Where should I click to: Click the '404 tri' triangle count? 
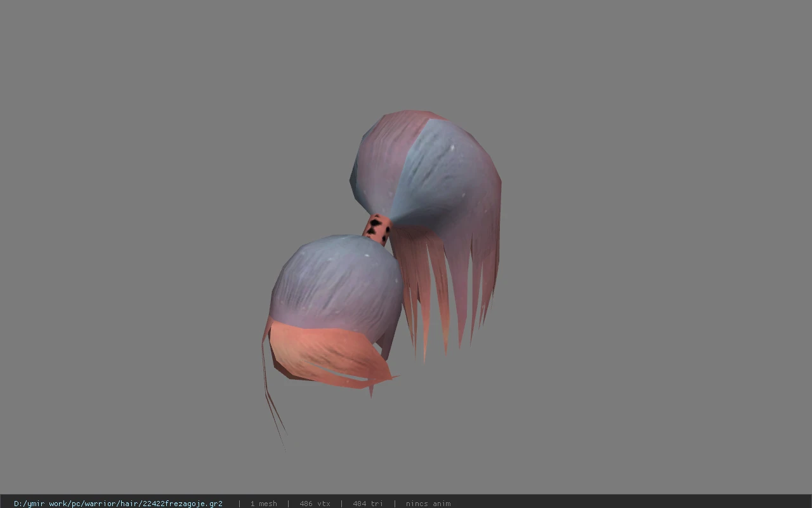point(368,504)
